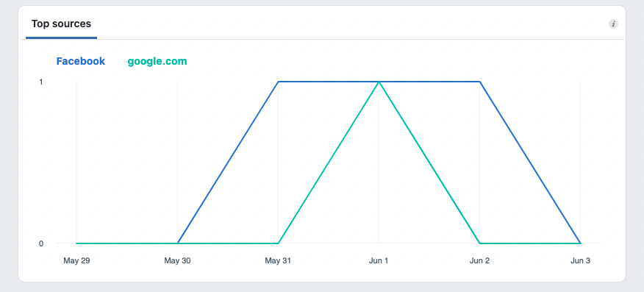Click the data point at May 29 baseline
Screen dimensions: 644x292
coord(76,243)
